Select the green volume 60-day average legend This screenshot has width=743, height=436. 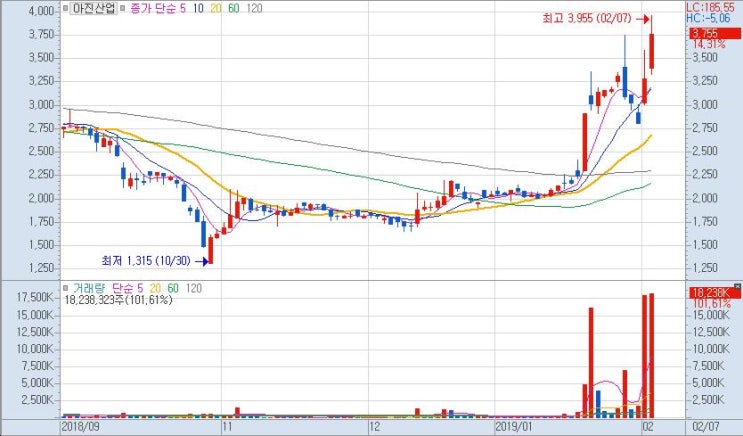(x=173, y=288)
